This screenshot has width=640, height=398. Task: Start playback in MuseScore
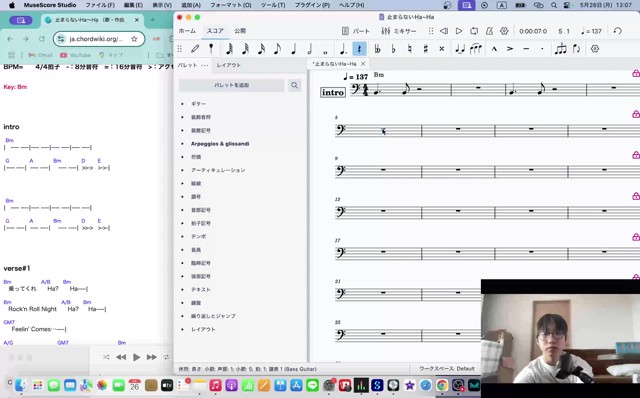(x=459, y=31)
